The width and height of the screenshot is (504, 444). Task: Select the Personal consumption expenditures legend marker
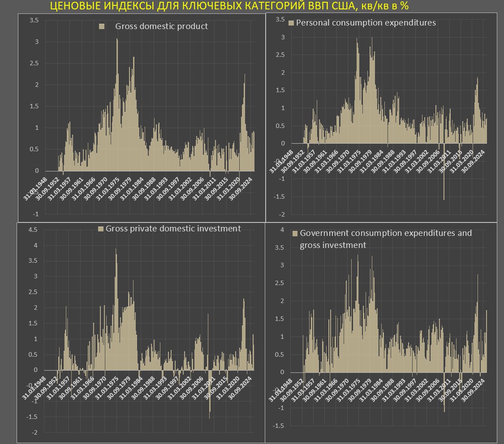coord(292,23)
